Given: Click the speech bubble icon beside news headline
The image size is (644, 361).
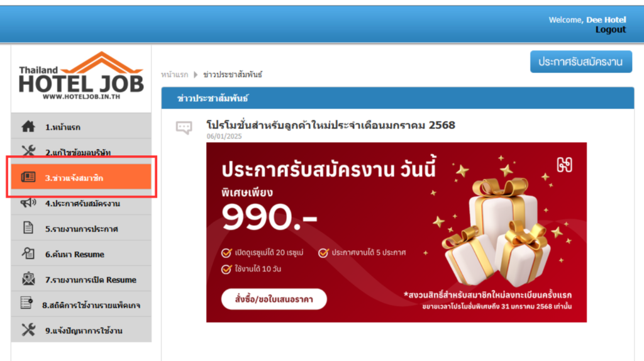Looking at the screenshot, I should coord(184,128).
